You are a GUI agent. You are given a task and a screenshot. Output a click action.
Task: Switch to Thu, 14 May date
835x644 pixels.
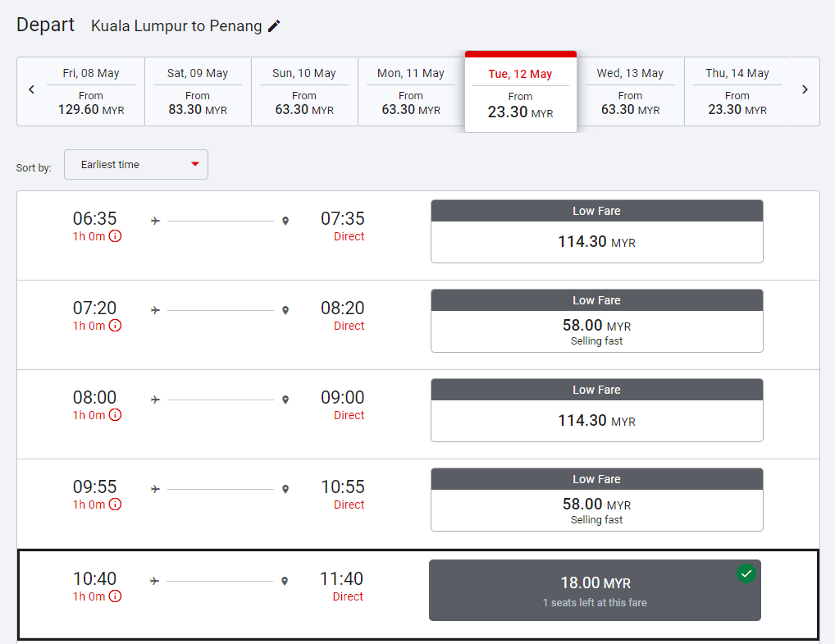(x=737, y=91)
